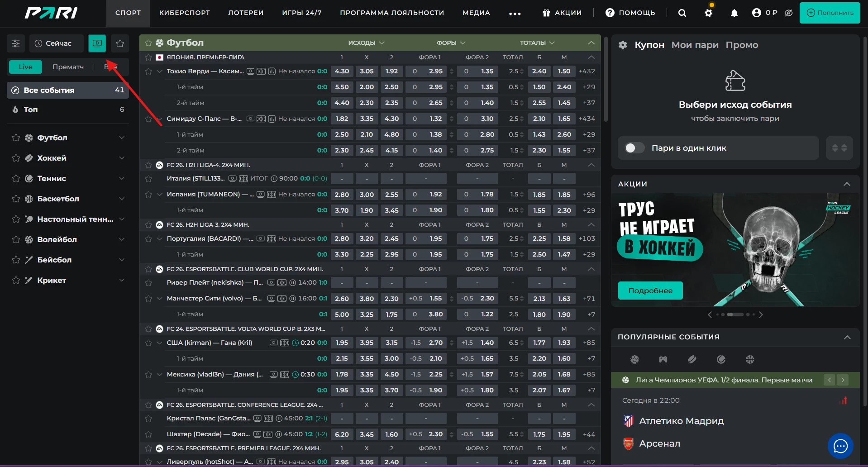This screenshot has width=868, height=467.
Task: Add Футбол section to favorites
Action: pyautogui.click(x=148, y=43)
